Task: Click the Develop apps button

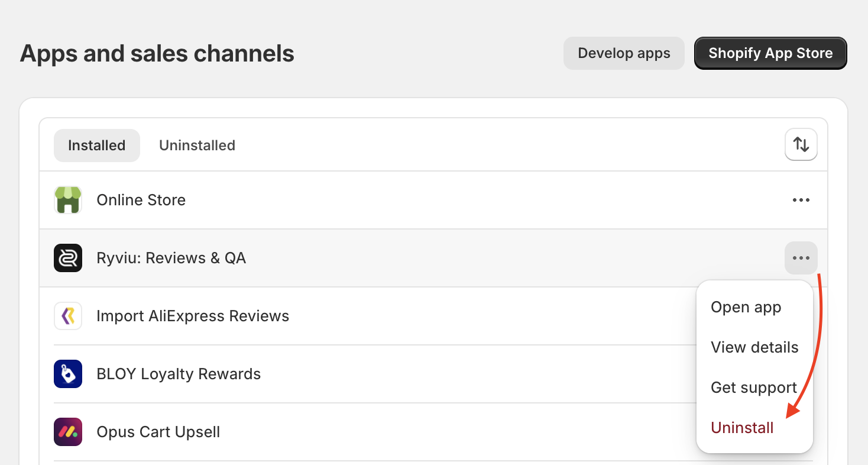Action: (x=624, y=53)
